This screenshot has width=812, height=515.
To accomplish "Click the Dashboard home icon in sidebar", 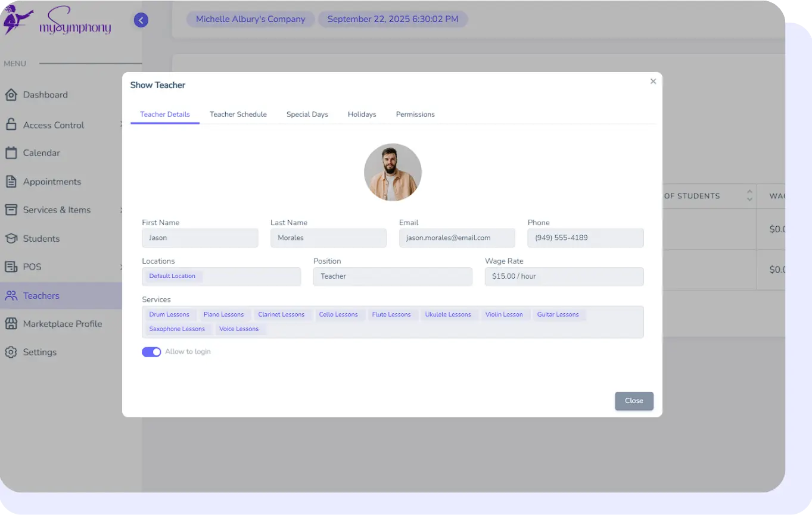I will [x=11, y=95].
